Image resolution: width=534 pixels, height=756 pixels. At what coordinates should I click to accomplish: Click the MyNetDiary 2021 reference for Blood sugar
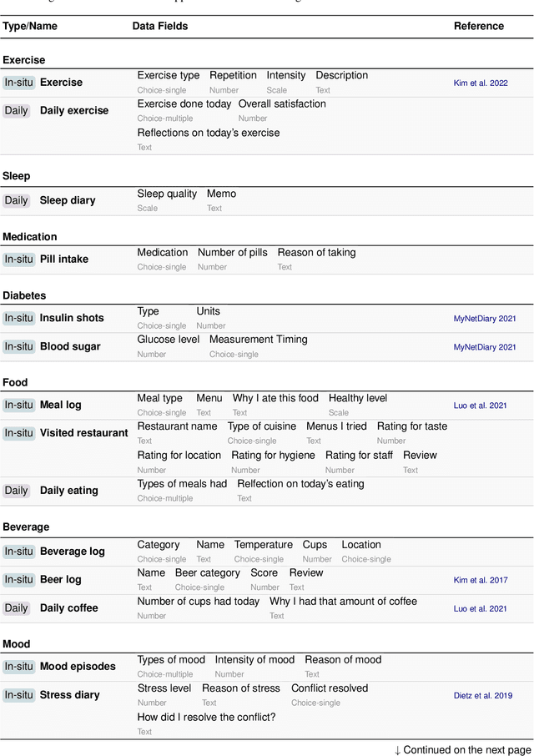485,347
